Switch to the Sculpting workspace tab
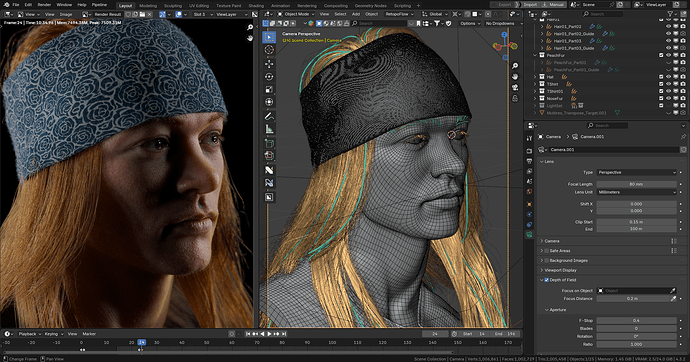690x362 pixels. click(x=173, y=6)
